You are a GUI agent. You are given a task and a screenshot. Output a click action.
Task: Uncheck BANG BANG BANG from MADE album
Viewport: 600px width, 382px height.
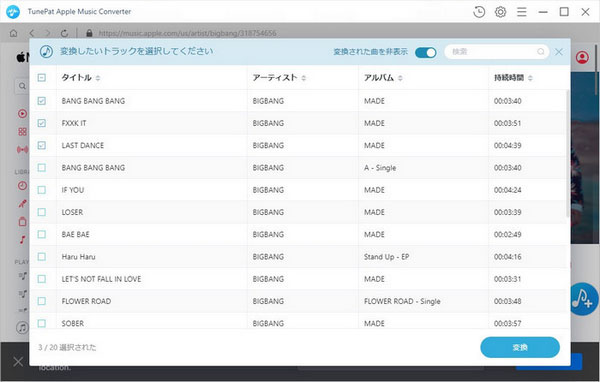point(42,101)
